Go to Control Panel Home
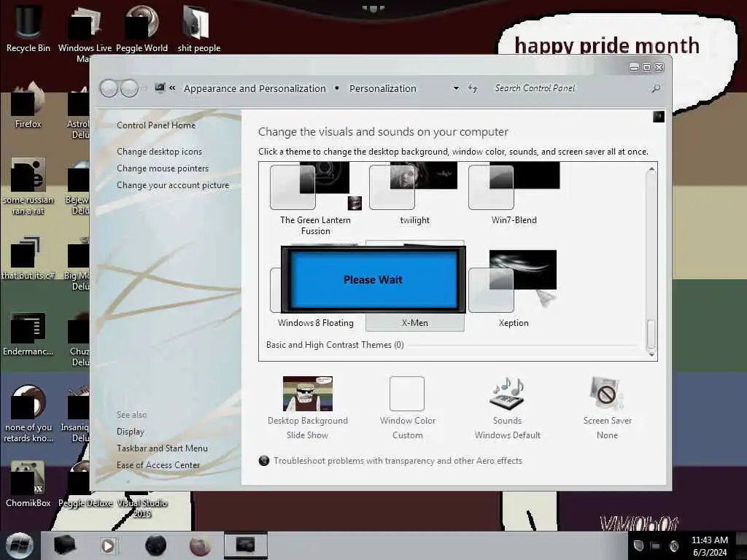747x560 pixels. tap(156, 125)
